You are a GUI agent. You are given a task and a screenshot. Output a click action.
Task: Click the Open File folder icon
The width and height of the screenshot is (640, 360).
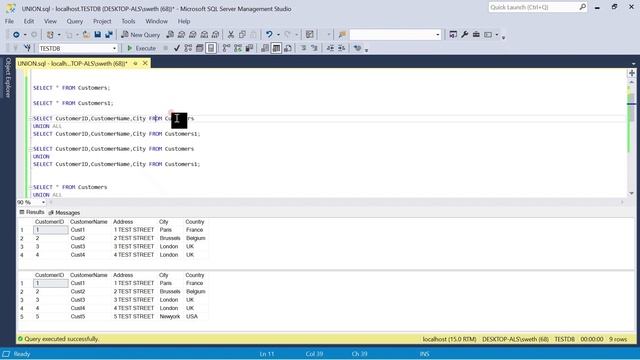point(86,35)
